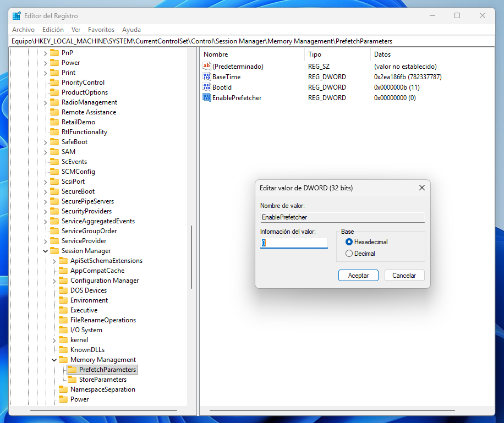This screenshot has width=504, height=423.
Task: Click the Print folder icon
Action: click(x=54, y=72)
